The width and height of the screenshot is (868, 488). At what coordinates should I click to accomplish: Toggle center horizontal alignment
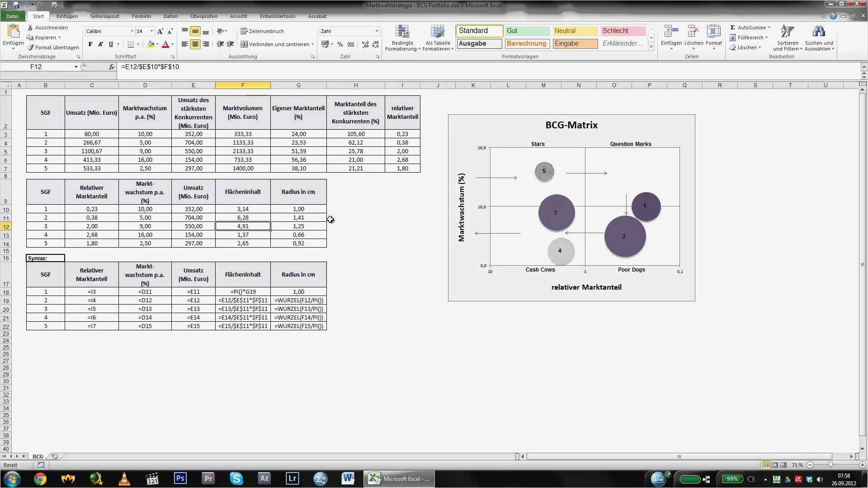pyautogui.click(x=195, y=44)
